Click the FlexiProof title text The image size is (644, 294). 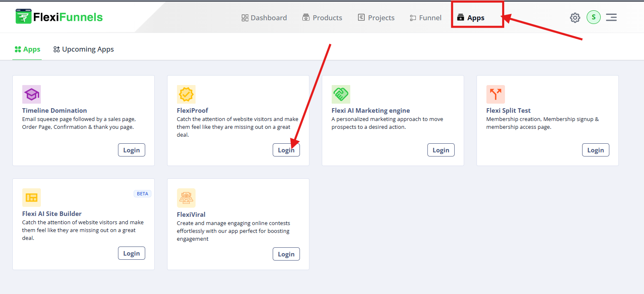coord(193,110)
